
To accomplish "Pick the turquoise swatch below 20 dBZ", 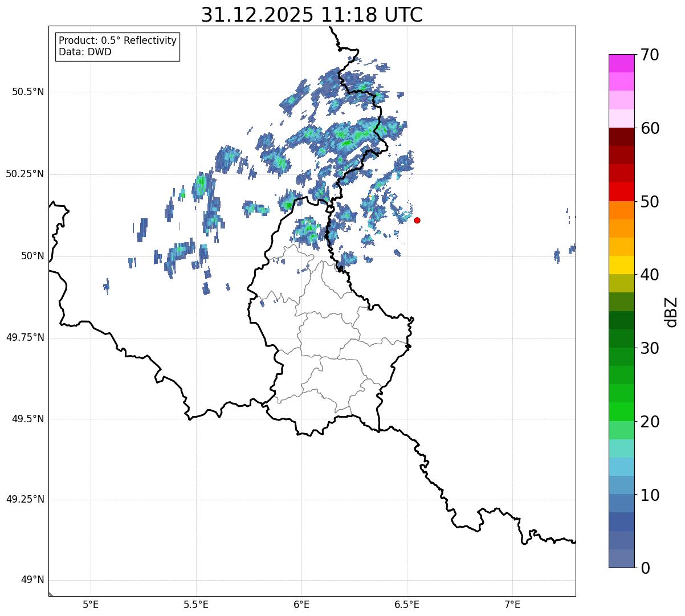I will 622,448.
